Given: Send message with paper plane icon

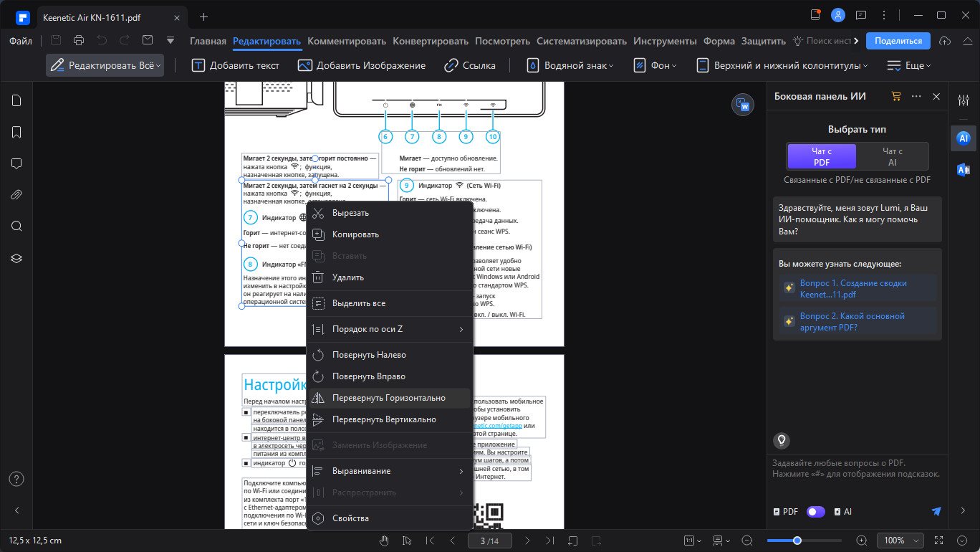Looking at the screenshot, I should [x=936, y=511].
